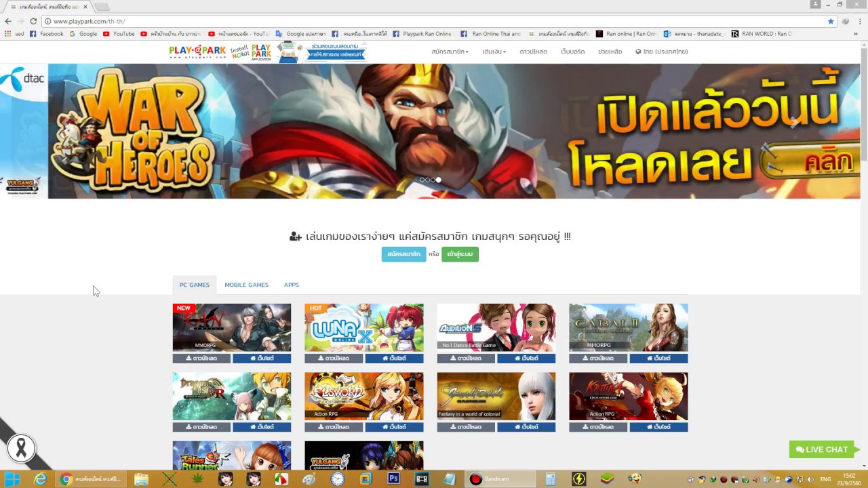868x488 pixels.
Task: Reload the page with the refresh icon
Action: click(33, 21)
